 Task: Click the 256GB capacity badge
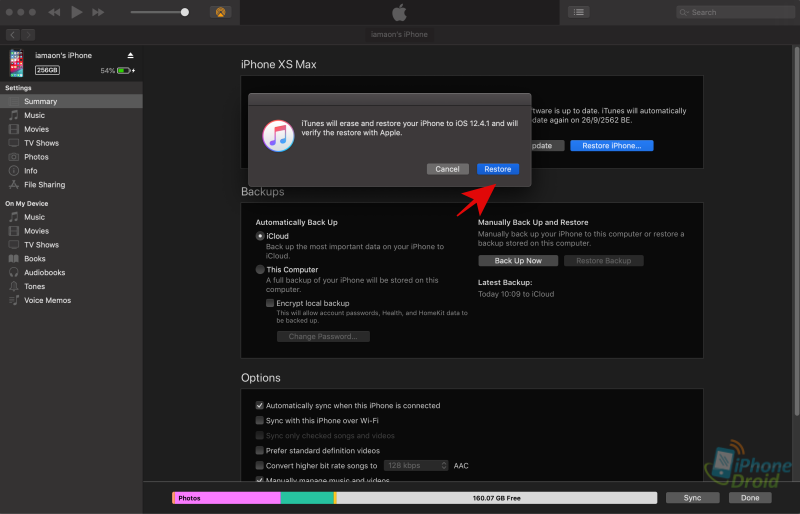click(47, 70)
